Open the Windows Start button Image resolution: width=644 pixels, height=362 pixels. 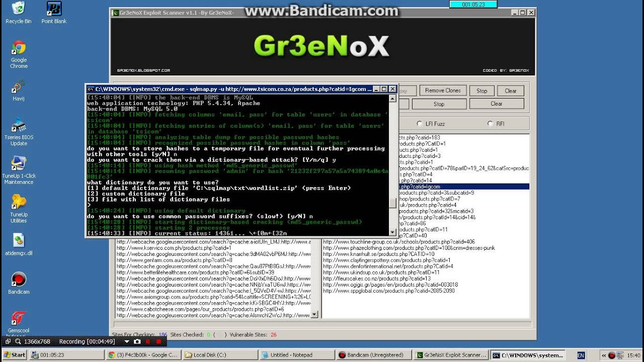[14, 355]
